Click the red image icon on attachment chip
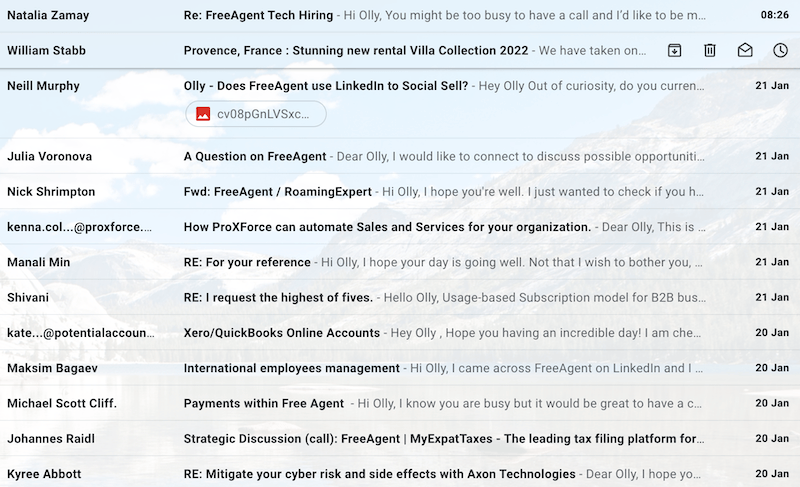This screenshot has width=800, height=487. click(x=203, y=115)
